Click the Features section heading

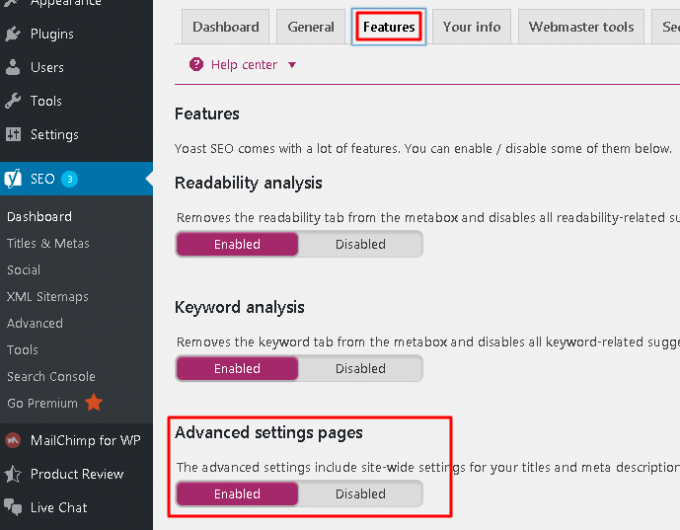click(x=207, y=114)
